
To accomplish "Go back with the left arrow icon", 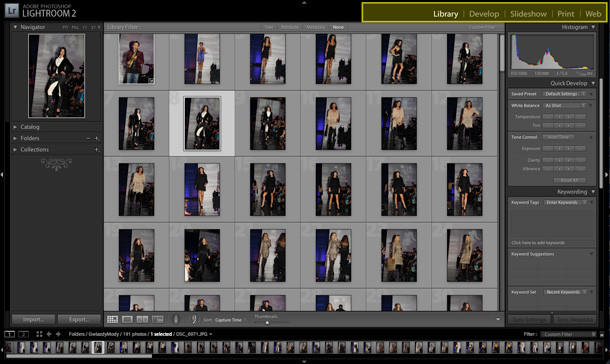I will [49, 334].
